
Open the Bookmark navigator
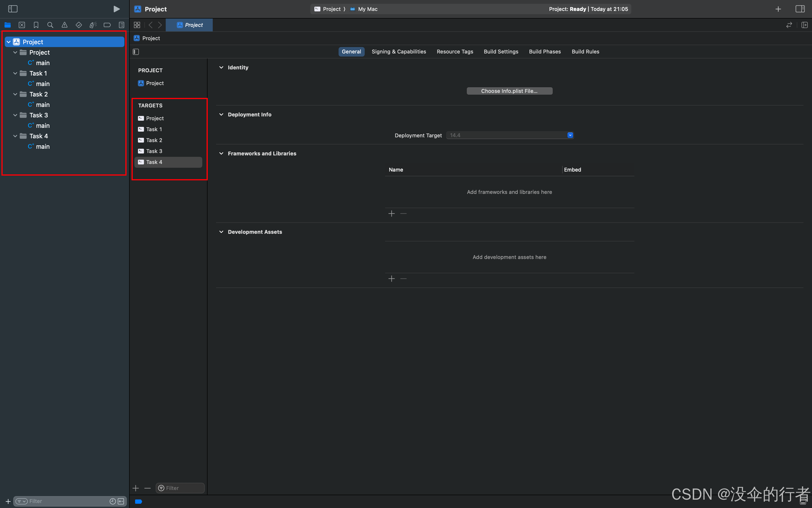click(36, 25)
